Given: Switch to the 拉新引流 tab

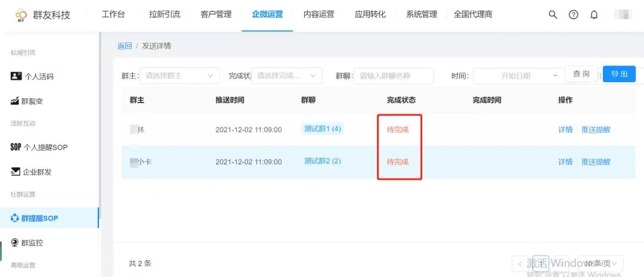Looking at the screenshot, I should [165, 14].
